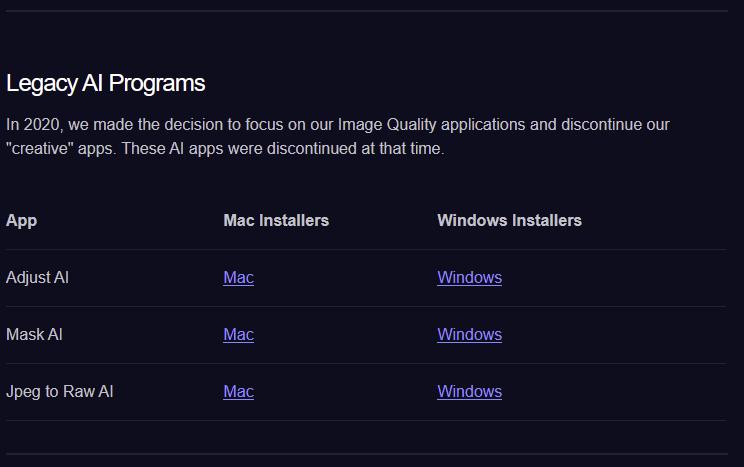Get the Mac installer for Jpeg to Raw AI
Viewport: 744px width, 467px height.
click(x=238, y=392)
